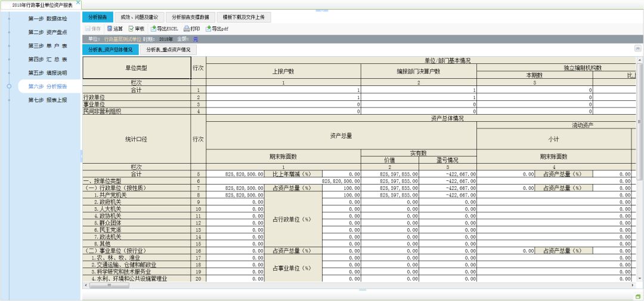This screenshot has height=301, width=644.
Task: Click the greyed-out 保存 save icon
Action: point(92,28)
